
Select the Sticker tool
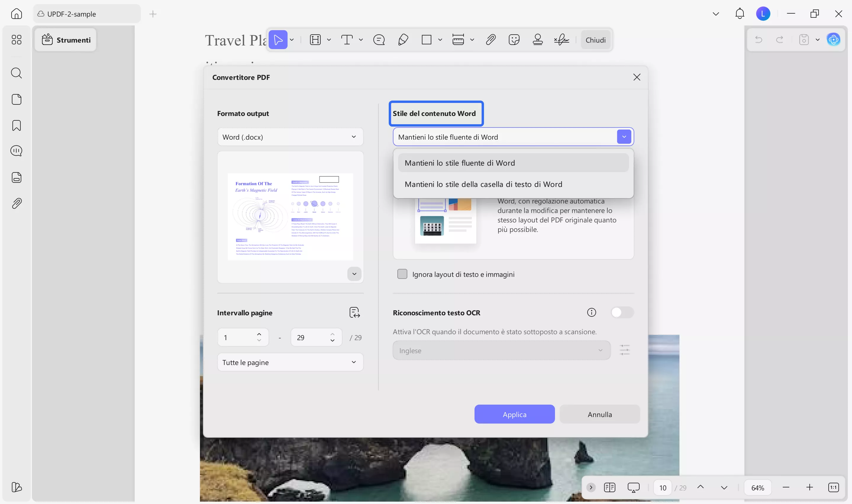pos(514,40)
